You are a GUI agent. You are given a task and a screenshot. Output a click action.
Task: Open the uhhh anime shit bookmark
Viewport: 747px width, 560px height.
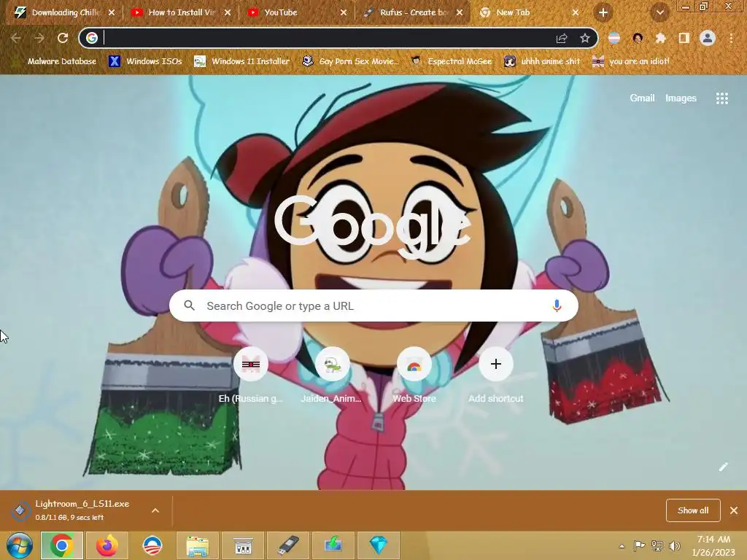(x=542, y=61)
